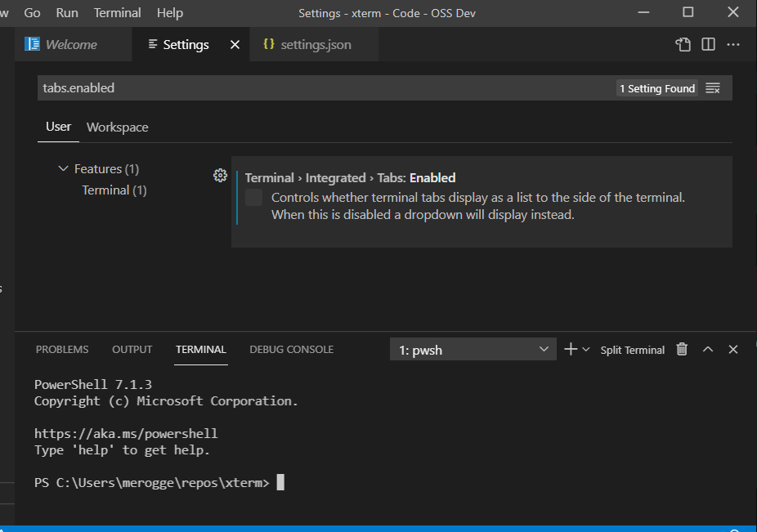Clear the settings search results
This screenshot has width=757, height=532.
[x=712, y=87]
